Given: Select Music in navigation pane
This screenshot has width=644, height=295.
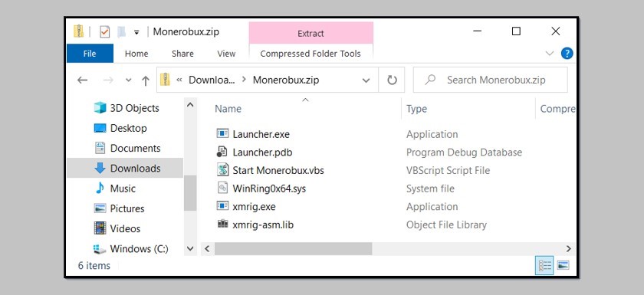Looking at the screenshot, I should 123,188.
